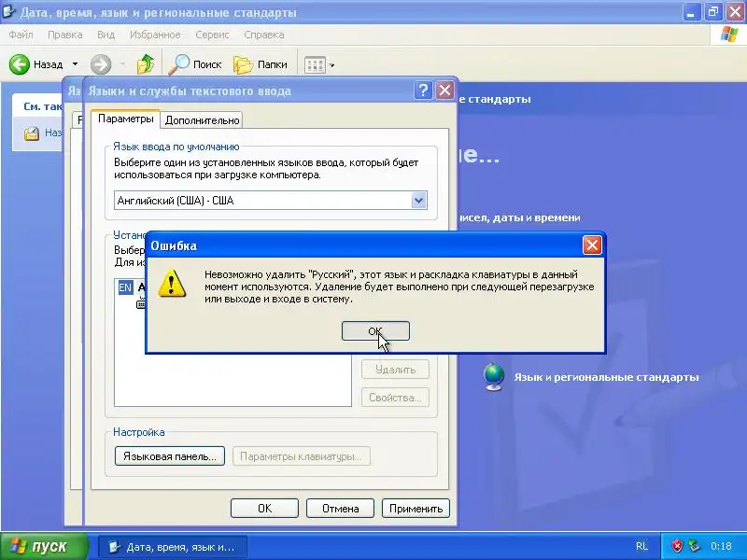Click the help question mark button

[x=424, y=90]
